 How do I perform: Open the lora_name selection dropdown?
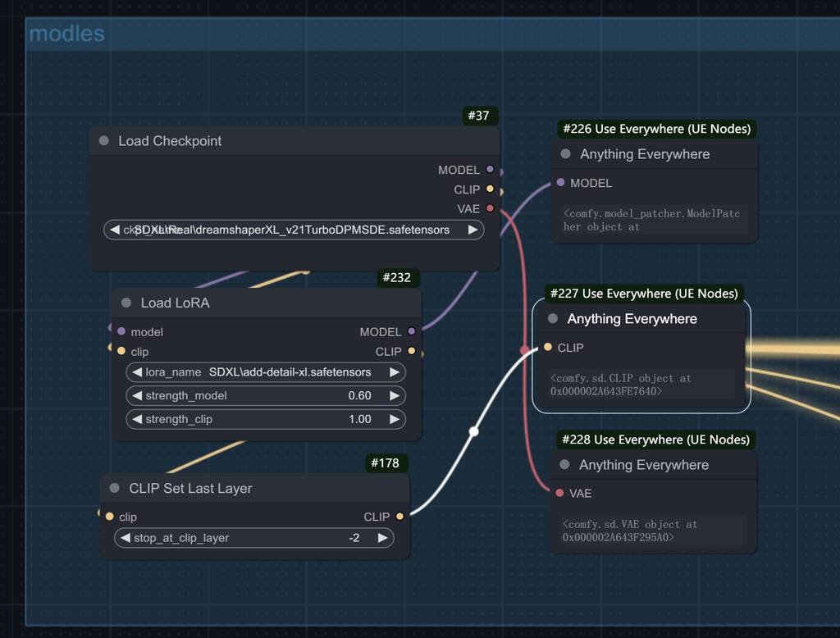265,372
